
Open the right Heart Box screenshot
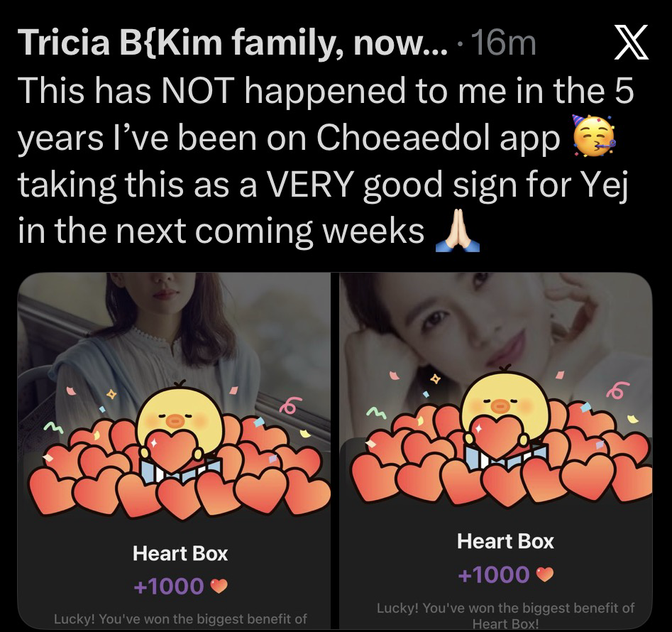pos(496,451)
